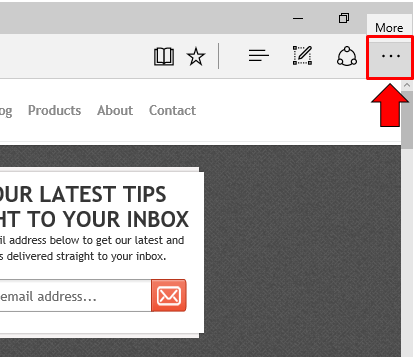Open the Hub three-lines icon
The height and width of the screenshot is (360, 417).
coord(259,55)
